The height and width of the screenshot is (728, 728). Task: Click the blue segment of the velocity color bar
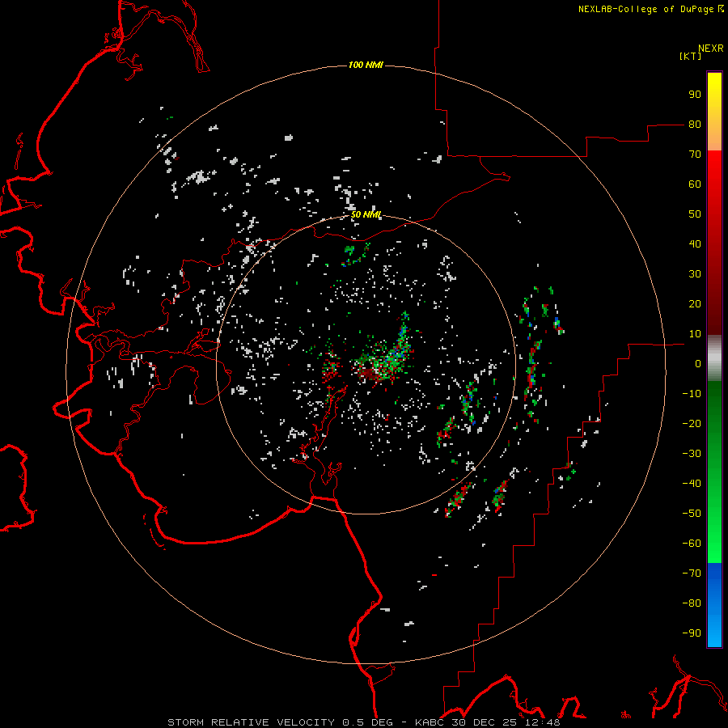point(714,605)
